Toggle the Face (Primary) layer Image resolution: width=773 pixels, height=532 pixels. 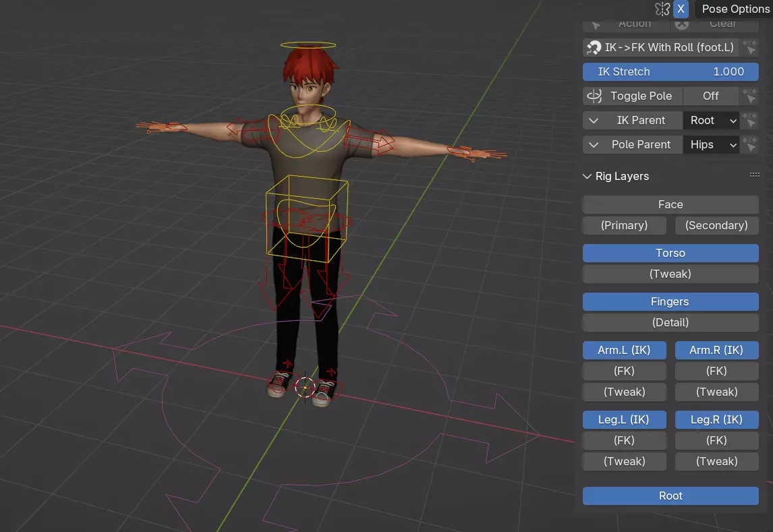tap(624, 225)
